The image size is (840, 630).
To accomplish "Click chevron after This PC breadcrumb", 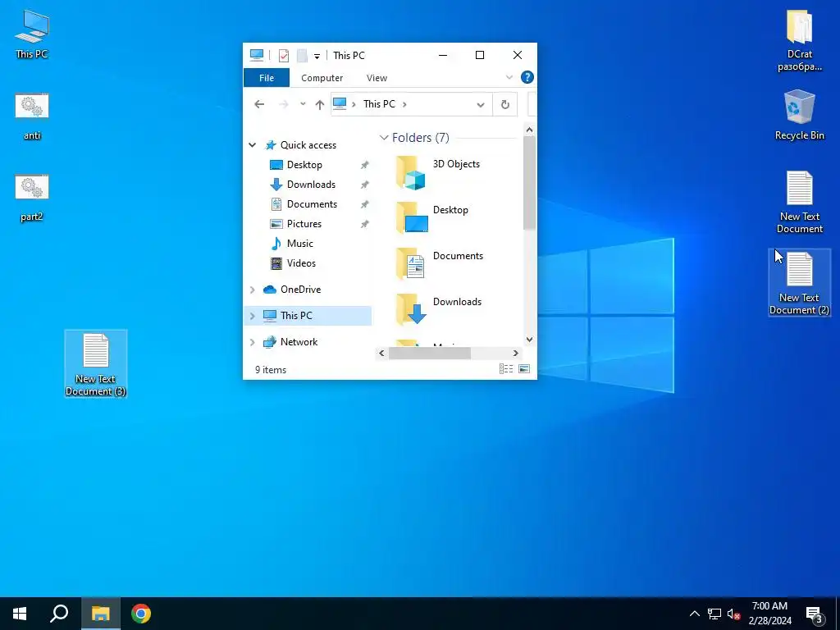I will point(404,104).
